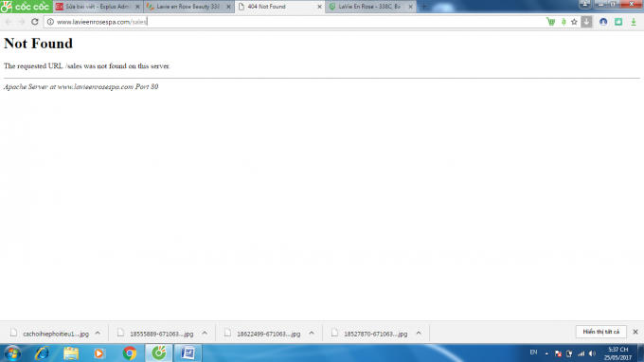This screenshot has height=362, width=644.
Task: Switch to Lavie en Rose Beauty tab
Action: tap(188, 7)
